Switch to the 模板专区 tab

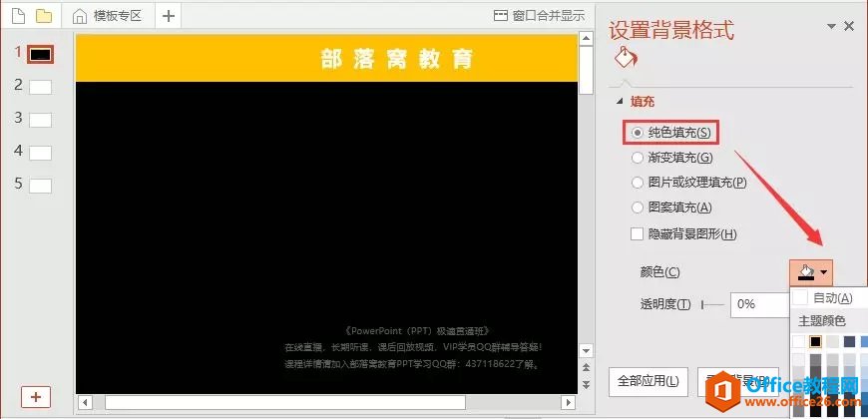tap(108, 16)
